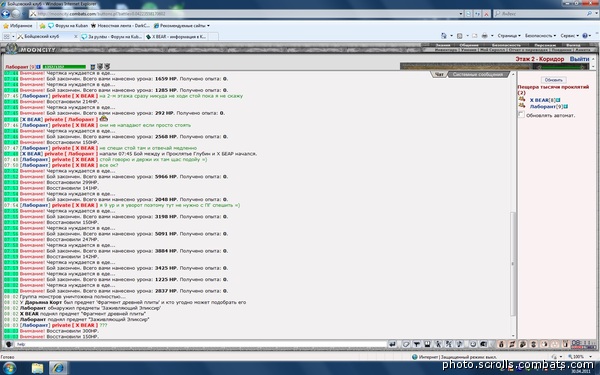Toggle the 'Обновлять автомат.' checkbox
Screen dimensions: 600x375
521,115
